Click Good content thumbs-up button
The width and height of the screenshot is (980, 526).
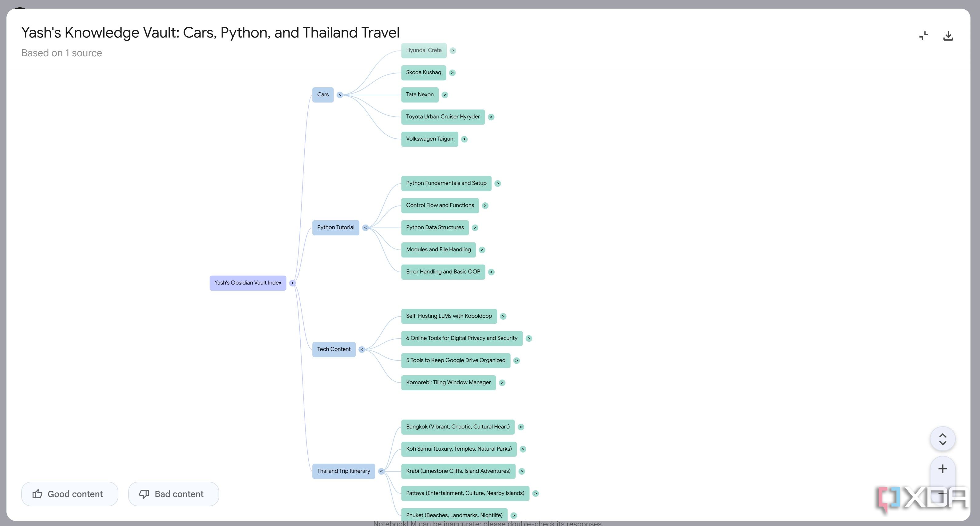[69, 494]
